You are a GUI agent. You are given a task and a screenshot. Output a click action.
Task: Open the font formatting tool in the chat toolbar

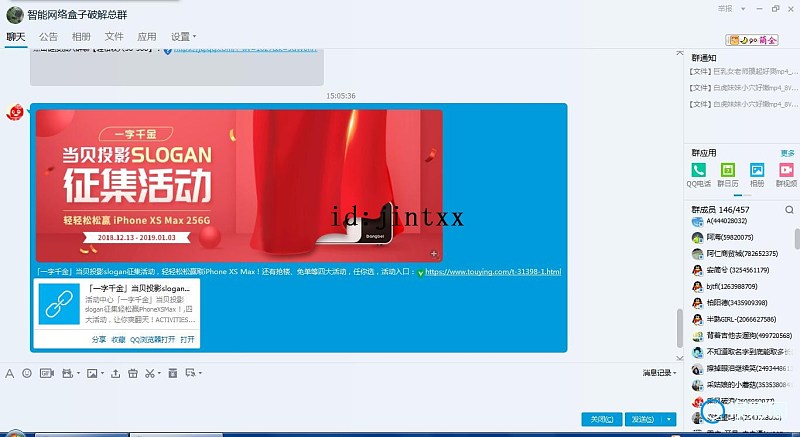(x=9, y=374)
